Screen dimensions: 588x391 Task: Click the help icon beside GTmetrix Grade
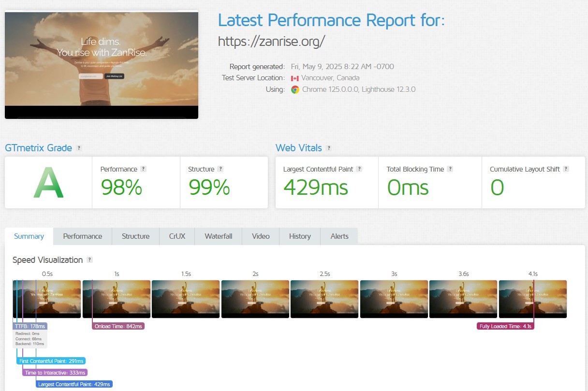click(79, 148)
